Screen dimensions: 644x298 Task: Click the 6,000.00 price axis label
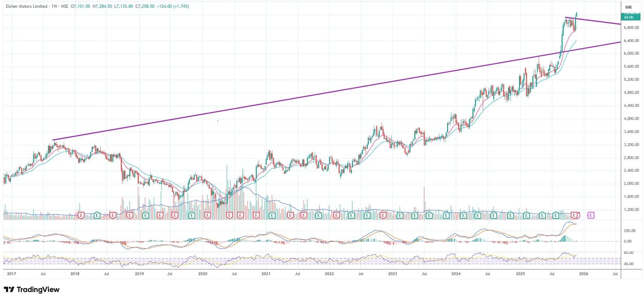point(631,54)
